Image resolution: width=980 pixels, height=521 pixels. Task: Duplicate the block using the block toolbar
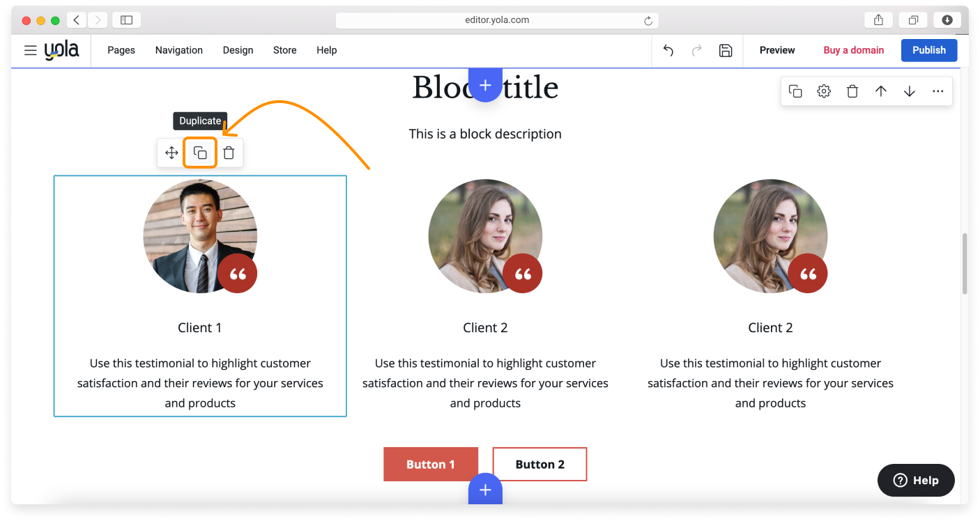point(795,91)
